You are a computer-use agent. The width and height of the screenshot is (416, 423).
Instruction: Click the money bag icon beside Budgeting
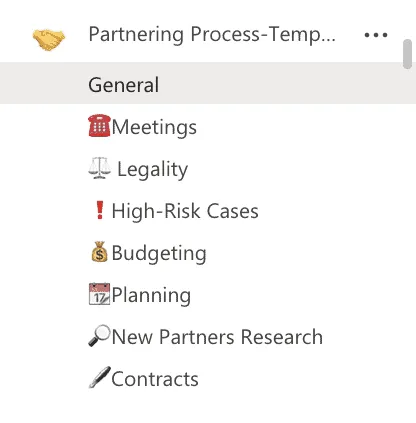pos(99,252)
